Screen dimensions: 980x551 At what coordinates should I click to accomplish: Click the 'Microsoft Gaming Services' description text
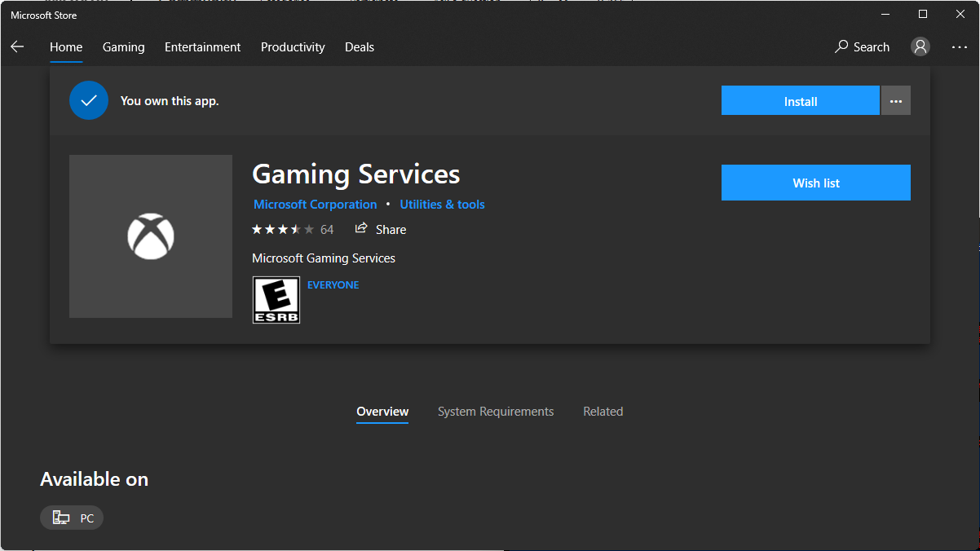coord(324,258)
